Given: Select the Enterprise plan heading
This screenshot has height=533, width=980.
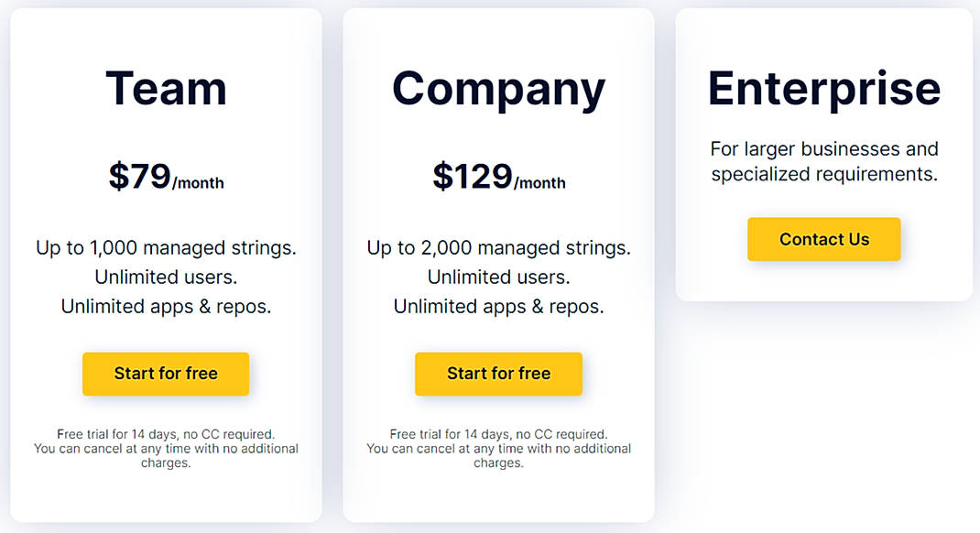Looking at the screenshot, I should pyautogui.click(x=823, y=87).
